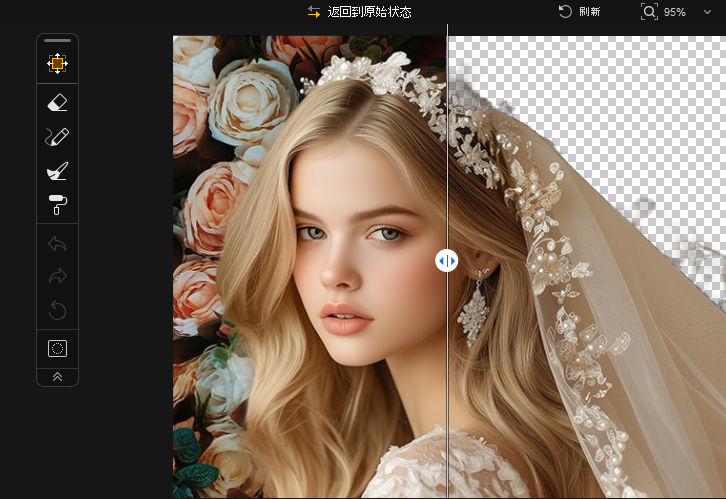
Task: Select the paint roller tool
Action: pos(57,205)
